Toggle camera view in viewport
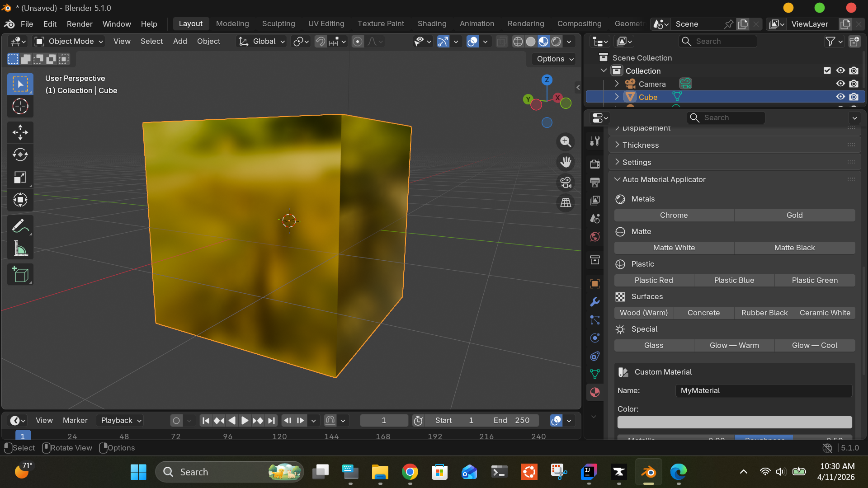 pos(566,183)
